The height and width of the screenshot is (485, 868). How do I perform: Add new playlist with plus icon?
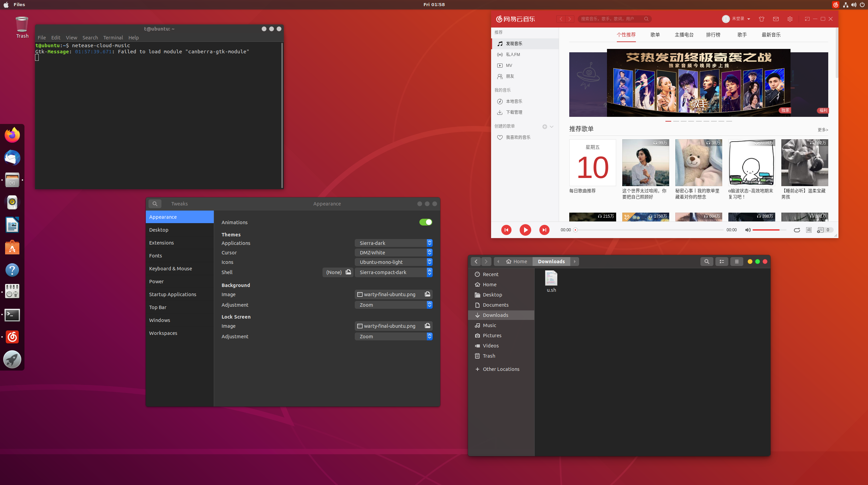tap(544, 126)
